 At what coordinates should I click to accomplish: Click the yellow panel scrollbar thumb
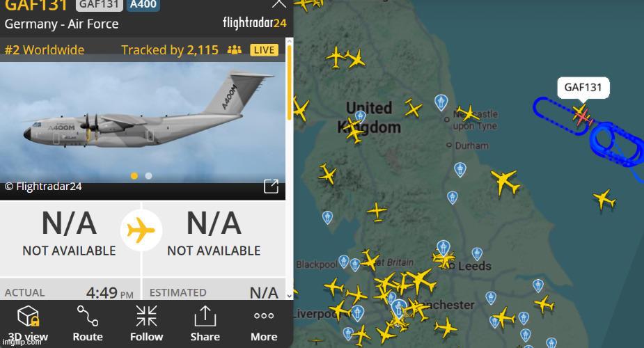point(289,82)
